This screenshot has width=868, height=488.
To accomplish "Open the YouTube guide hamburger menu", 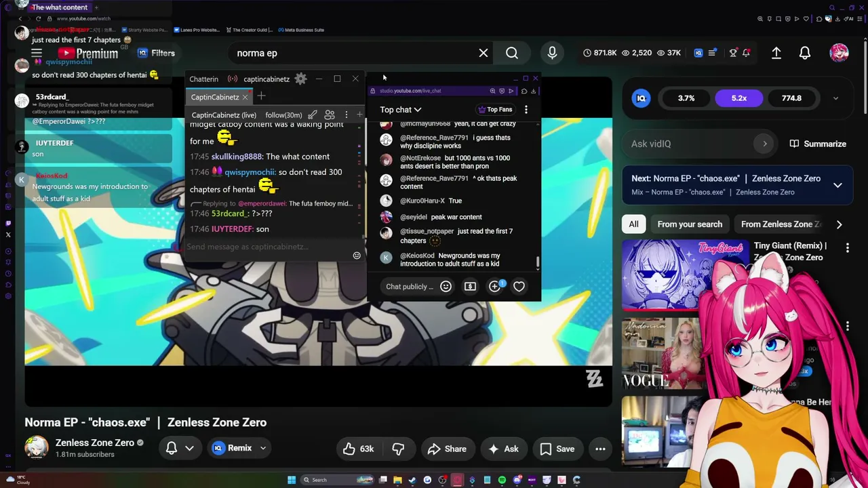I will 37,53.
